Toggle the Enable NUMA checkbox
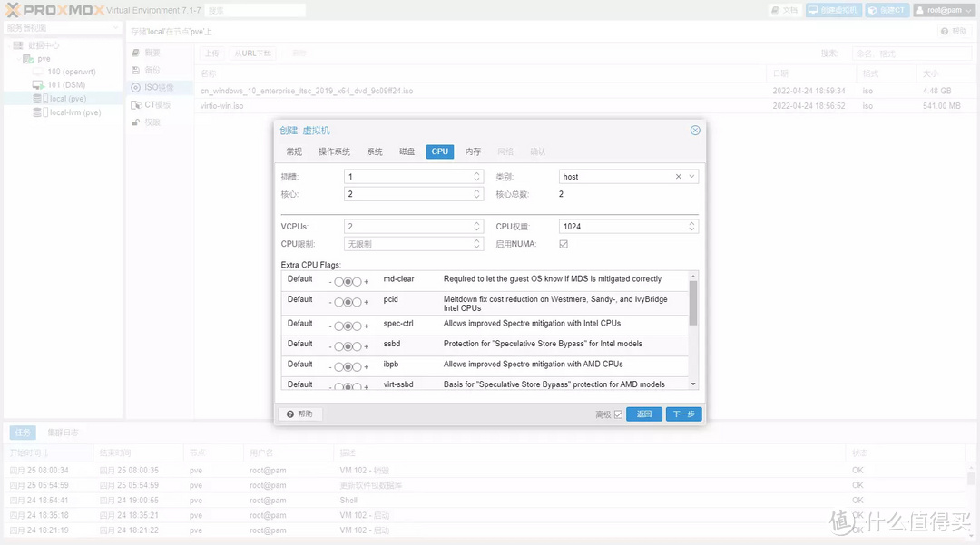This screenshot has height=545, width=980. (563, 244)
